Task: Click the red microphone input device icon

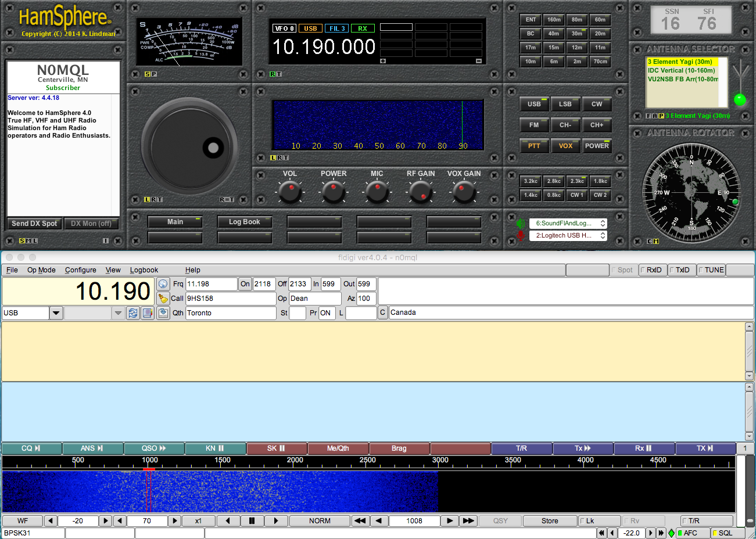Action: (521, 235)
